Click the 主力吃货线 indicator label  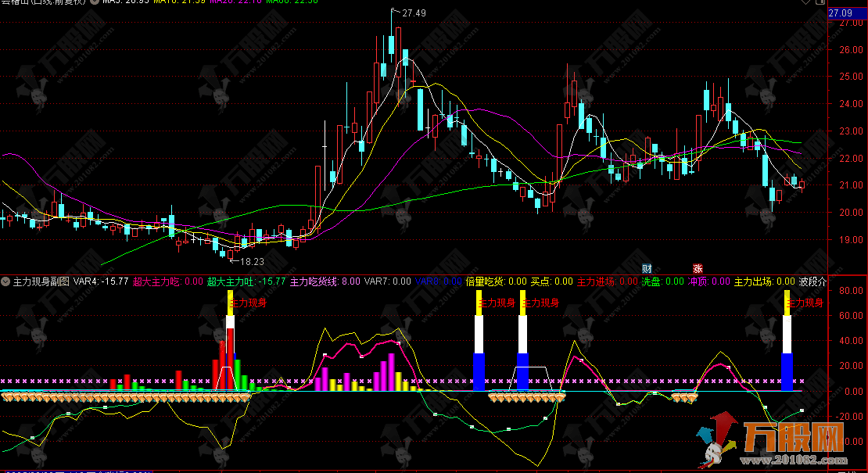[x=314, y=281]
